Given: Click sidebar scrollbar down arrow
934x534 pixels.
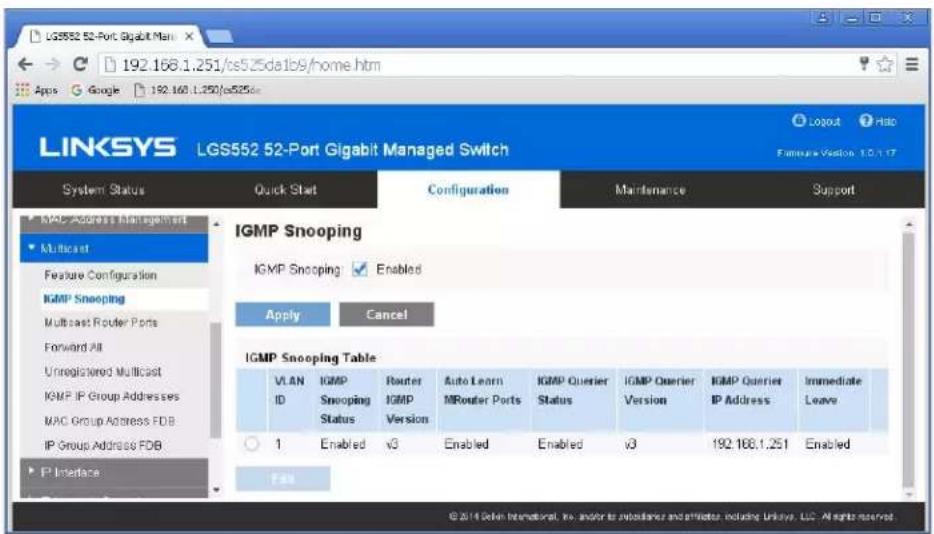Looking at the screenshot, I should click(x=216, y=490).
